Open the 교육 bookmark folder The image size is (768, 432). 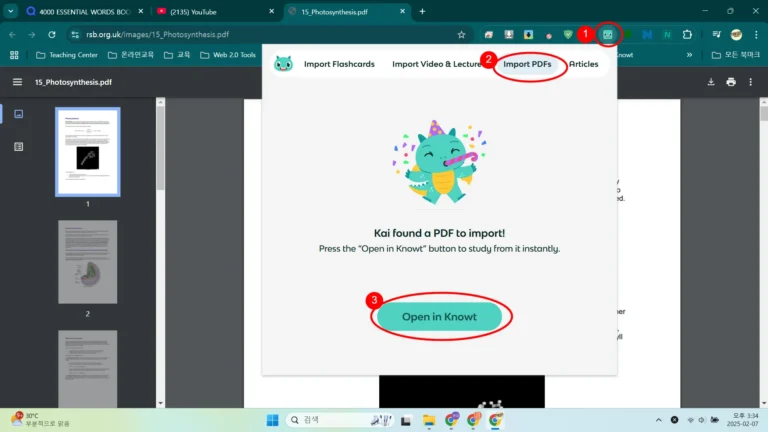coord(177,55)
